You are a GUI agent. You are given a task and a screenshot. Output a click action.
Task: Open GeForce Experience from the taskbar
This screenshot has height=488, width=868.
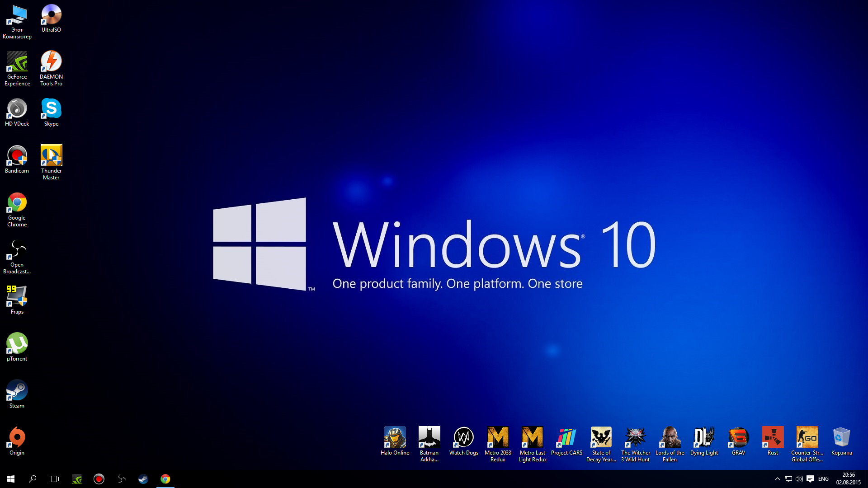pos(77,479)
